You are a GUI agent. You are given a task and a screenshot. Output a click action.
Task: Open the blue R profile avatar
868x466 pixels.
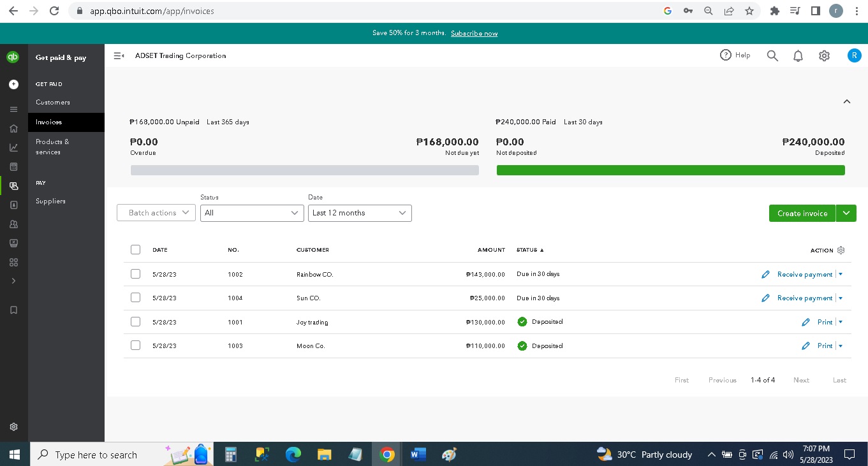(854, 55)
